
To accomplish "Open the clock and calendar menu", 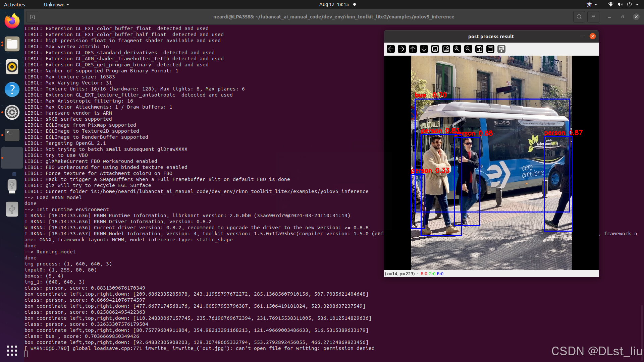I will [334, 5].
